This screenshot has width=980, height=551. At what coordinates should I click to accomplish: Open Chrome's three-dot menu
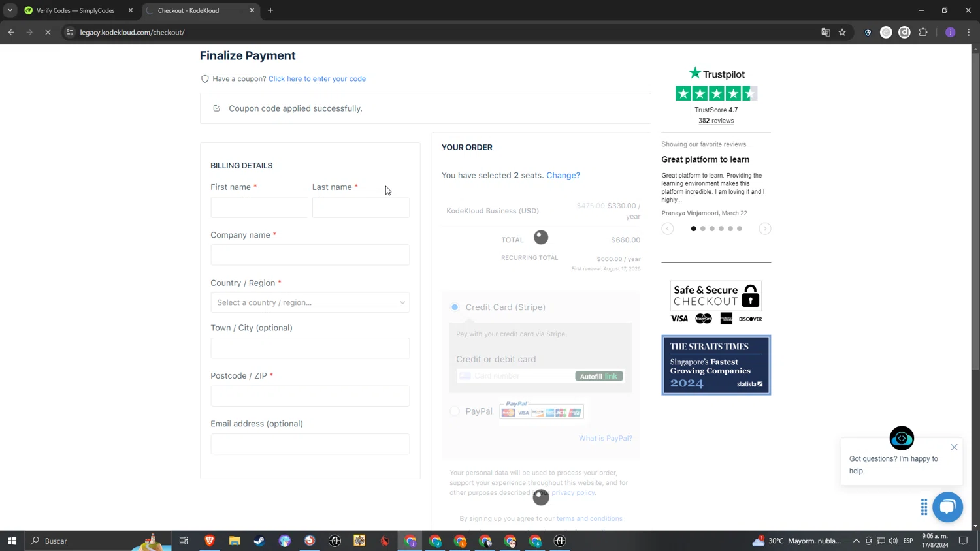pyautogui.click(x=968, y=32)
